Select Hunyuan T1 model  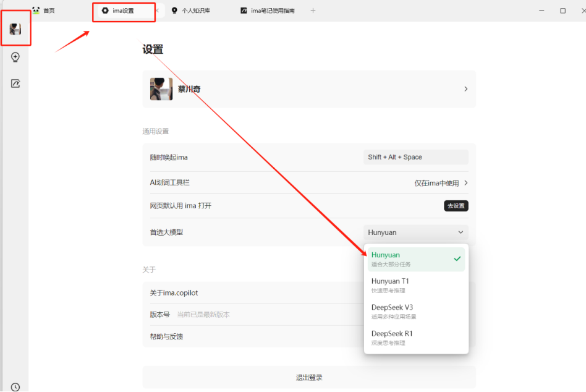(416, 285)
